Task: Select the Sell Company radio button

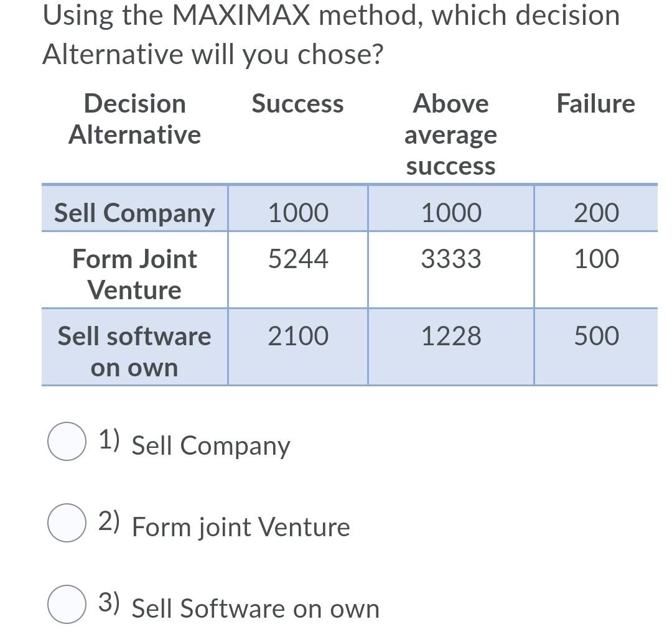Action: tap(67, 443)
